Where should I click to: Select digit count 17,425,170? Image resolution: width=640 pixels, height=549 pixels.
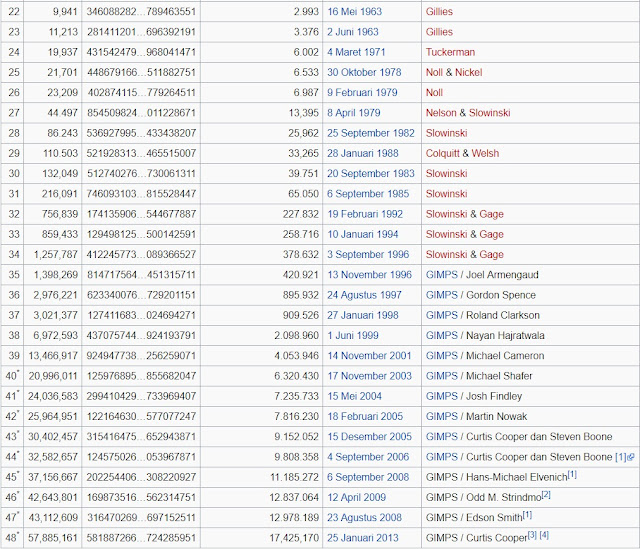click(x=262, y=538)
